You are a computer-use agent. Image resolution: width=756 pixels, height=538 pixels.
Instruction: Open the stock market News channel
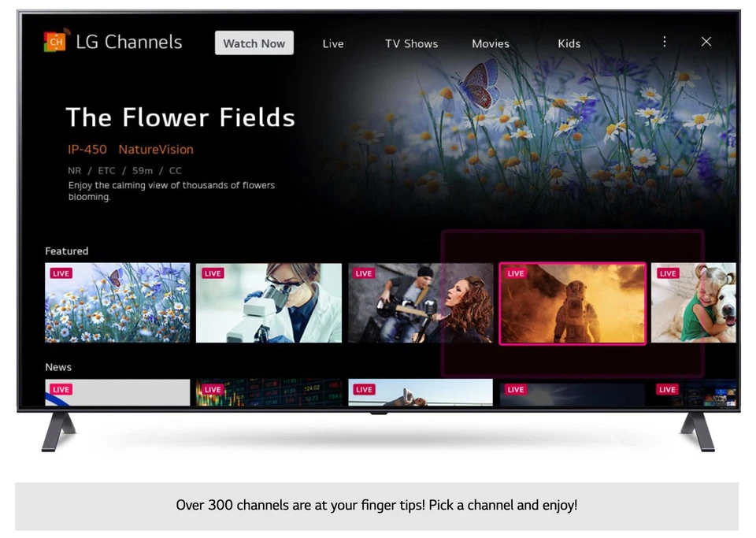click(269, 392)
